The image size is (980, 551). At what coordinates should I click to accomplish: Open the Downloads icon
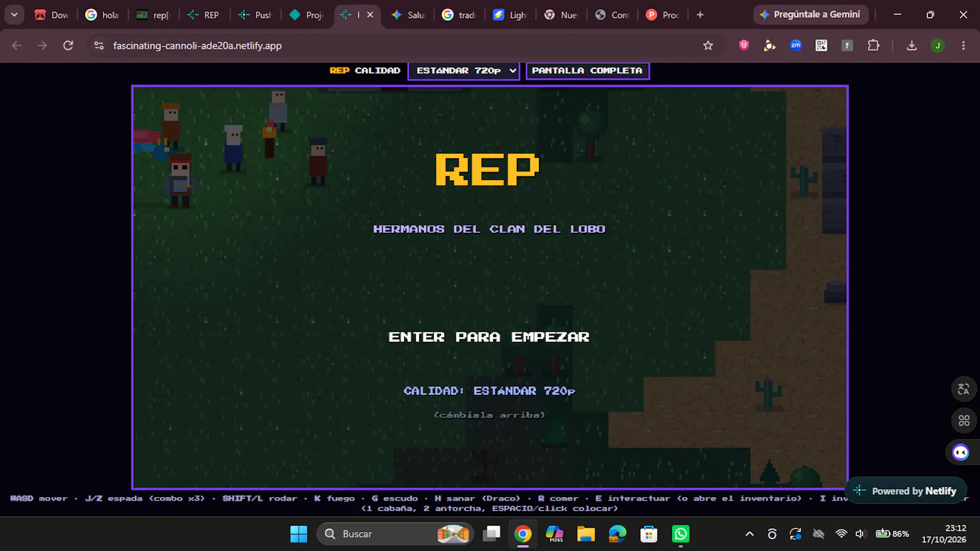911,45
